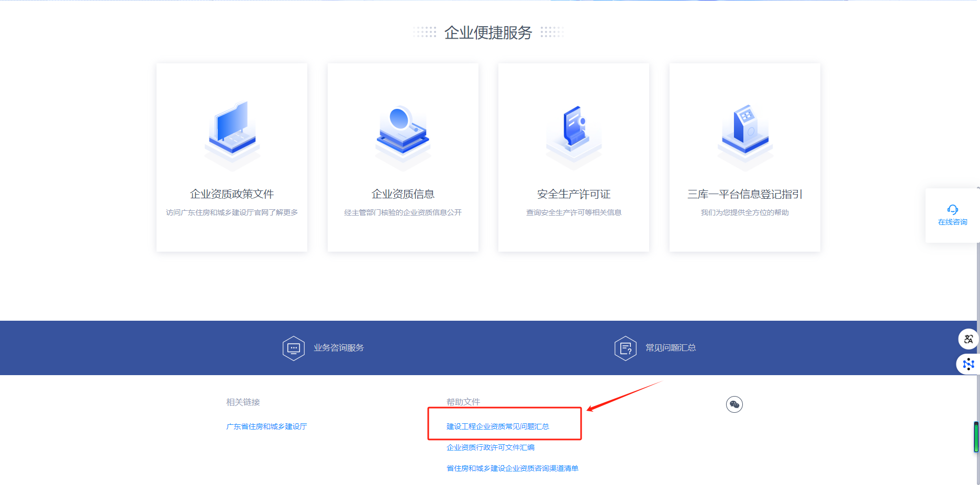980x485 pixels.
Task: Open the 广东省住房和城乡建设厅 link
Action: point(266,427)
